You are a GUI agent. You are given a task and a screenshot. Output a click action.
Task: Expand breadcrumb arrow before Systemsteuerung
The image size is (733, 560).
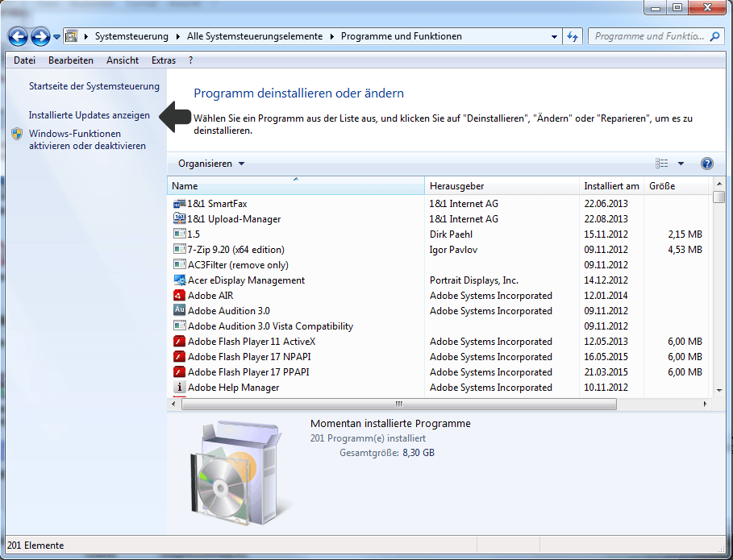(x=86, y=36)
